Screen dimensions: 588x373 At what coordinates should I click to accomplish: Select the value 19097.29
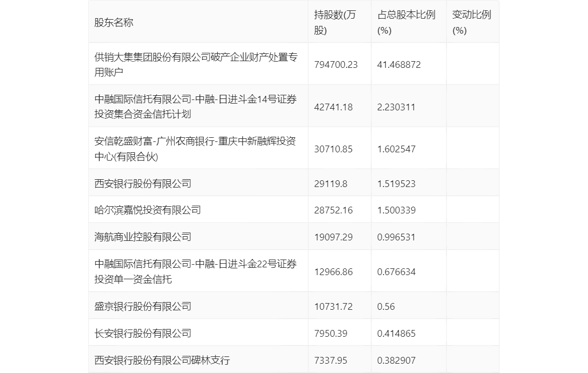333,237
